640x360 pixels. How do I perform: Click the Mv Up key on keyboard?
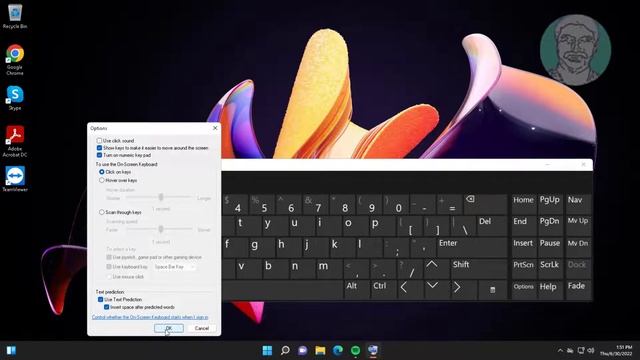tap(578, 225)
